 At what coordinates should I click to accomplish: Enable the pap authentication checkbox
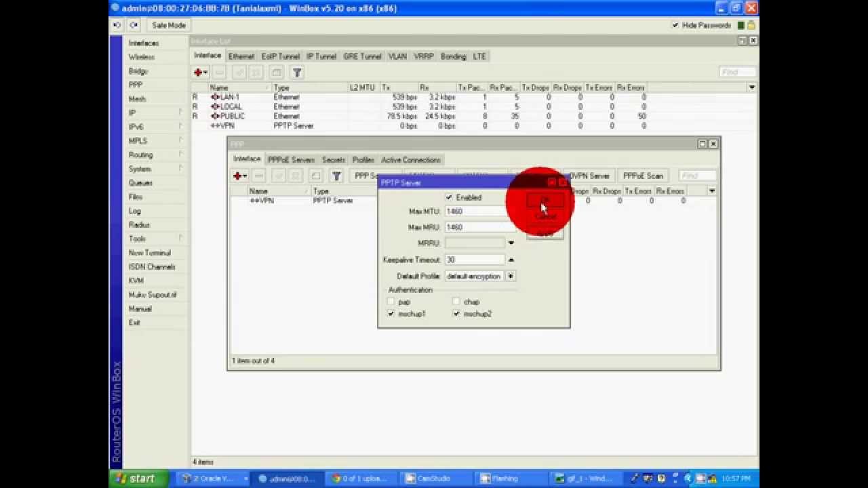click(x=391, y=302)
